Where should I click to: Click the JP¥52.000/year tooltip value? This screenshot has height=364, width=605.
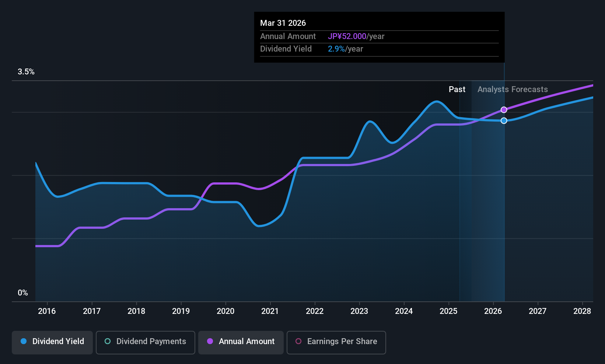pyautogui.click(x=356, y=36)
